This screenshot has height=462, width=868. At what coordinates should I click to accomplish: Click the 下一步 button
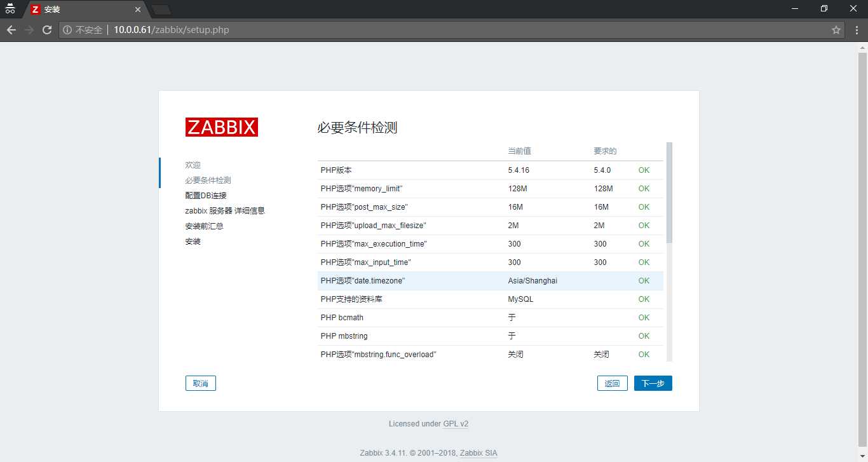(653, 383)
